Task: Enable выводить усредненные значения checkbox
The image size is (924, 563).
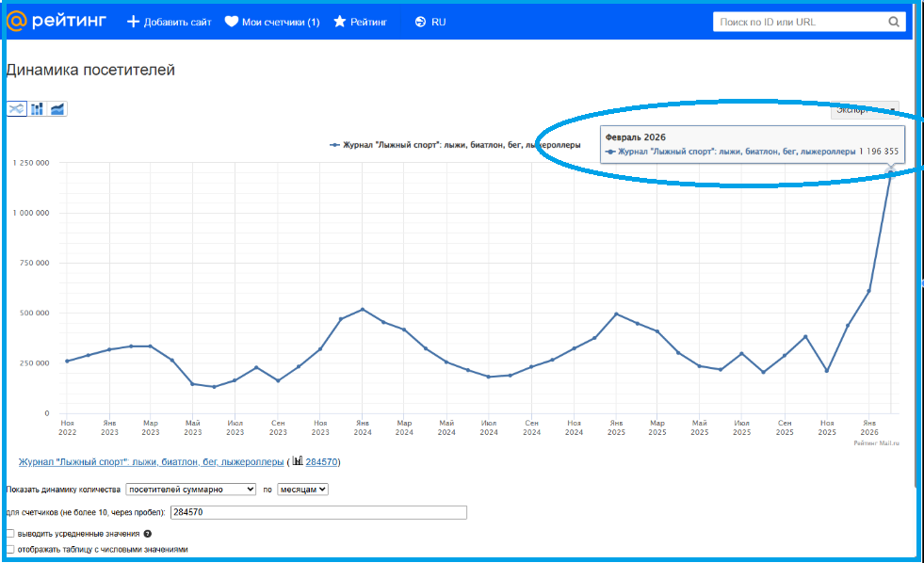Action: [x=10, y=534]
